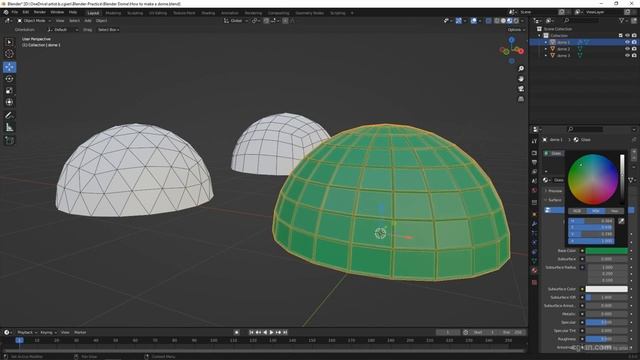Viewport: 640px width, 360px height.
Task: Open the Edit menu
Action: click(x=26, y=12)
